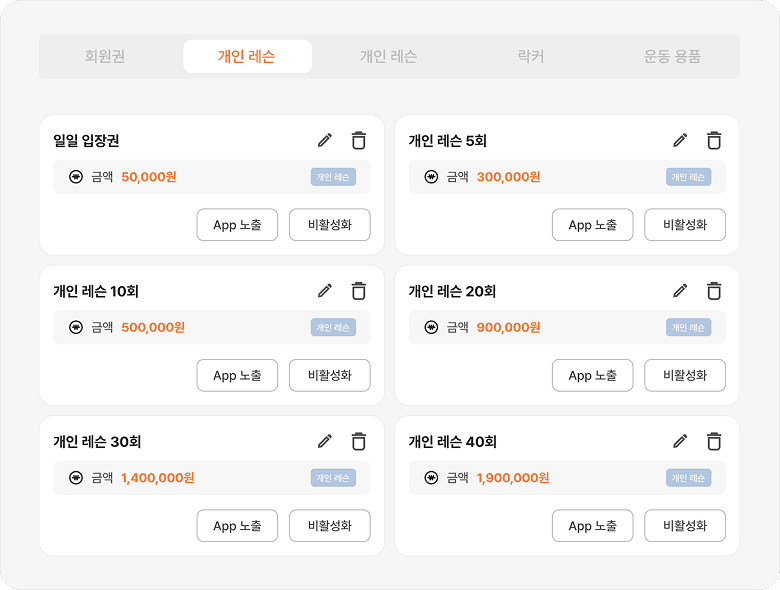Click the 개인 레슨 badge next to 500,000원
The width and height of the screenshot is (780, 590).
(333, 327)
